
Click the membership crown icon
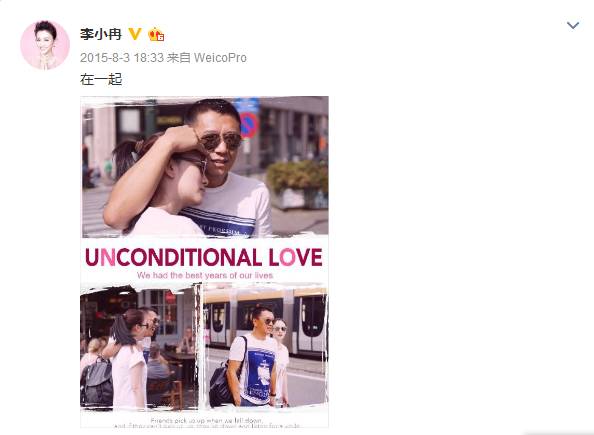click(x=156, y=34)
